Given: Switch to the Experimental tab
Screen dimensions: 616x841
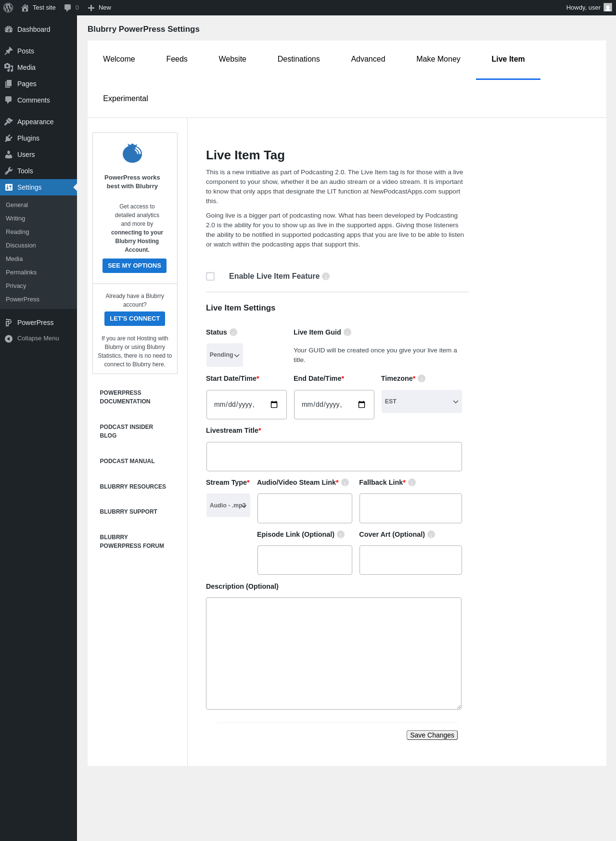Looking at the screenshot, I should [126, 99].
